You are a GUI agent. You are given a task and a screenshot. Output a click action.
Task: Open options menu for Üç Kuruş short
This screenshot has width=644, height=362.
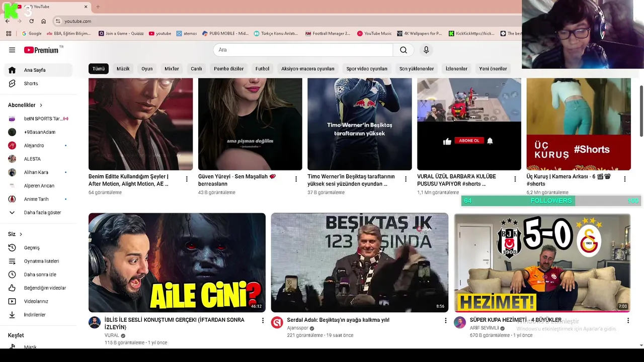pos(625,179)
